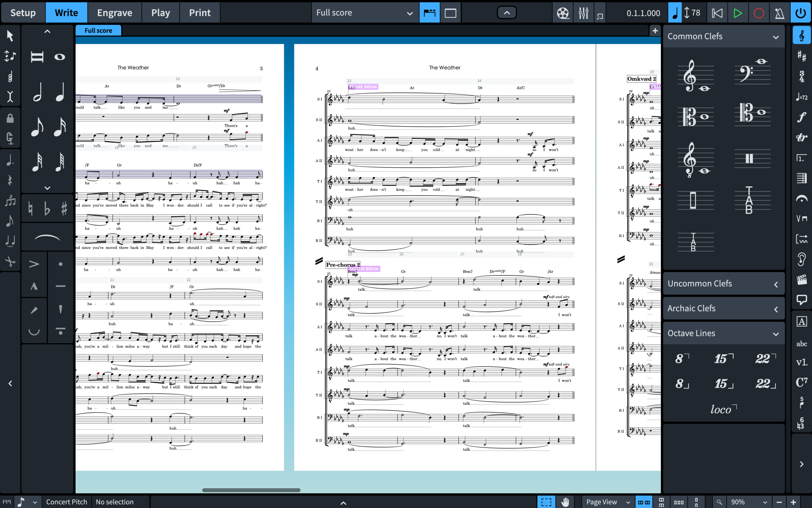Viewport: 812px width, 508px height.
Task: Toggle rest input mode
Action: [x=10, y=180]
